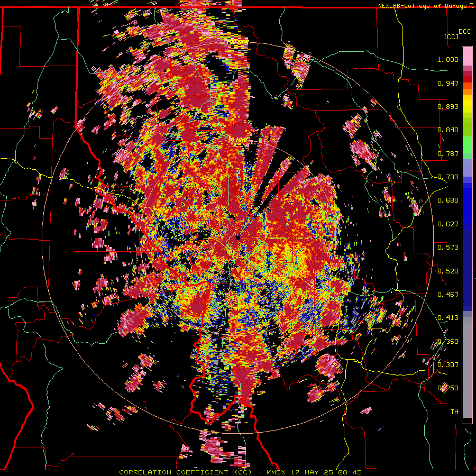Click the CORRELATION COEFFICIENT (CC) caption
476x476 pixels.
pyautogui.click(x=186, y=472)
